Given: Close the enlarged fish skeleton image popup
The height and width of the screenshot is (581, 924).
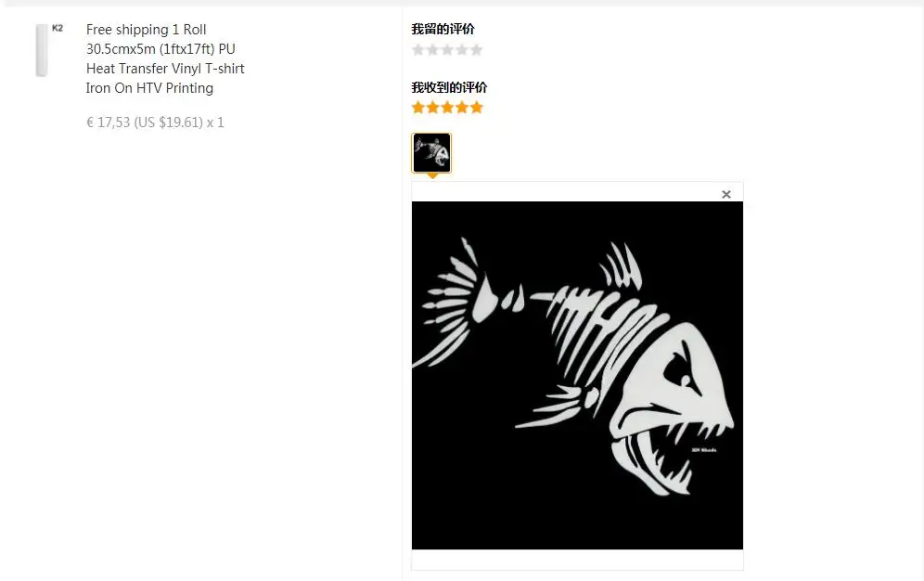Looking at the screenshot, I should click(726, 195).
